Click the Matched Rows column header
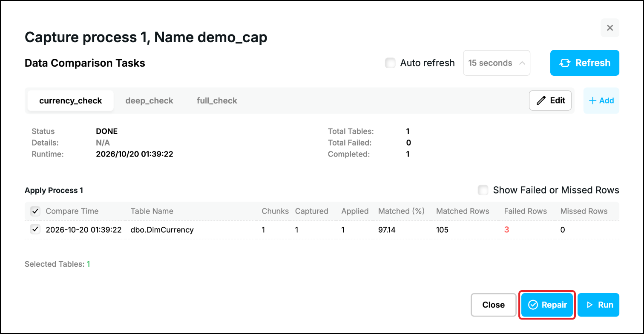This screenshot has width=644, height=334. 463,211
